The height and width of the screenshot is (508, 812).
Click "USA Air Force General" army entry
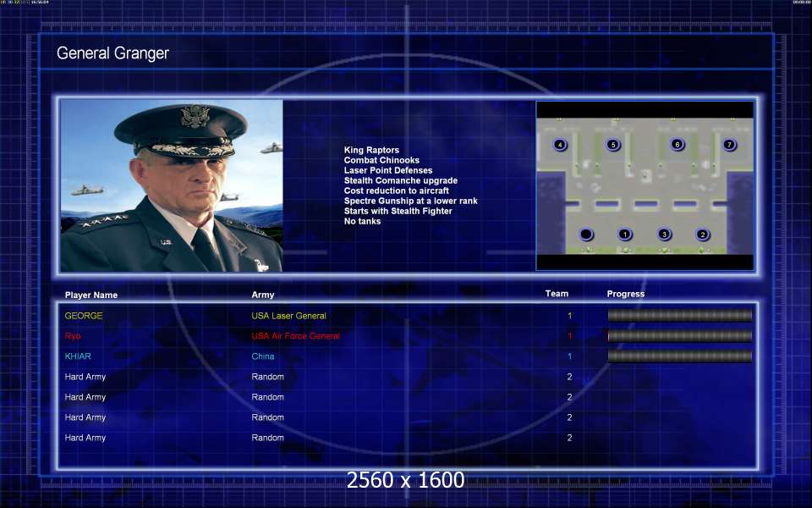(296, 336)
